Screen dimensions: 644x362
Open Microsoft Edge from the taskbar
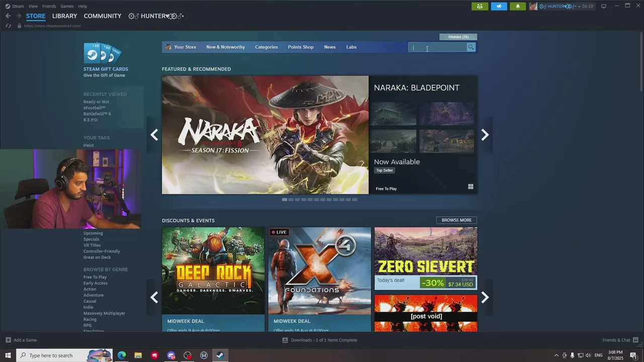121,355
